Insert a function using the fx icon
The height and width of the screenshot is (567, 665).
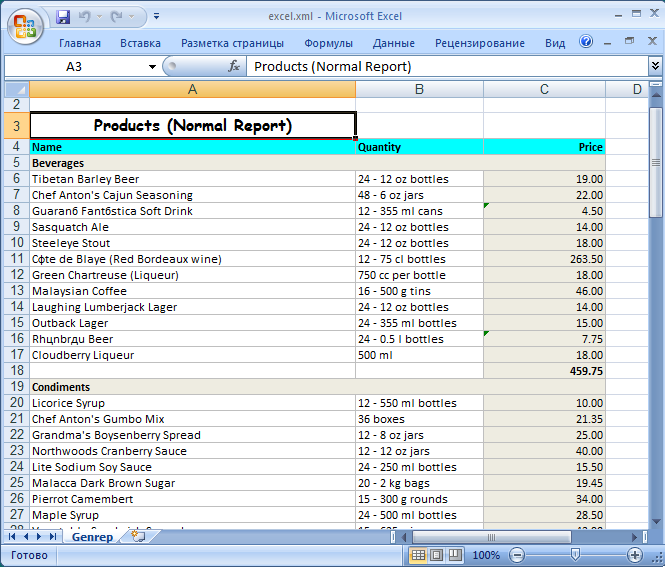point(234,66)
